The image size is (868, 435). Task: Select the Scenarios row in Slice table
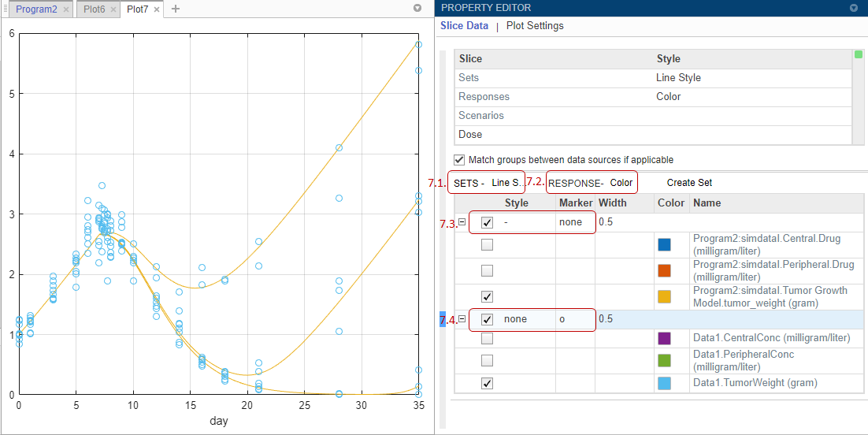(x=652, y=116)
